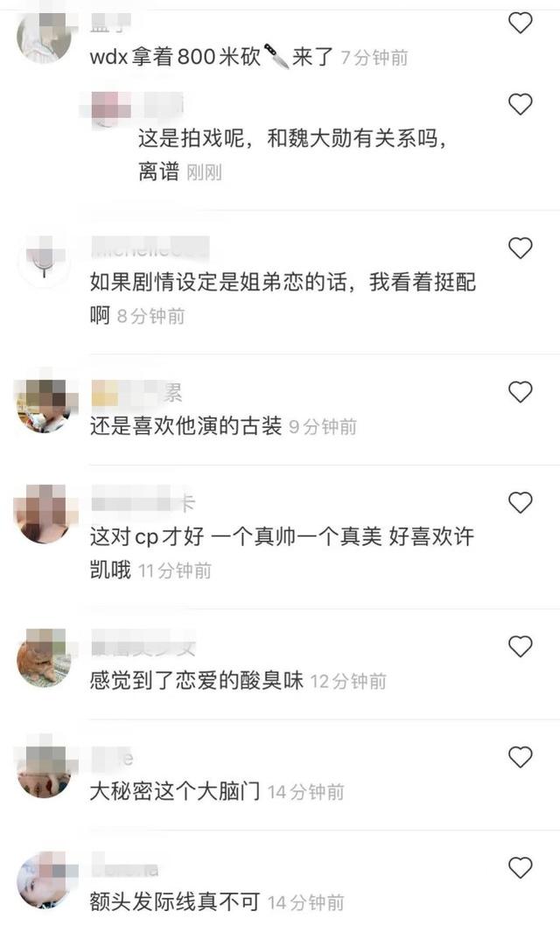Like the reply about 魏大勋 filming

520,105
